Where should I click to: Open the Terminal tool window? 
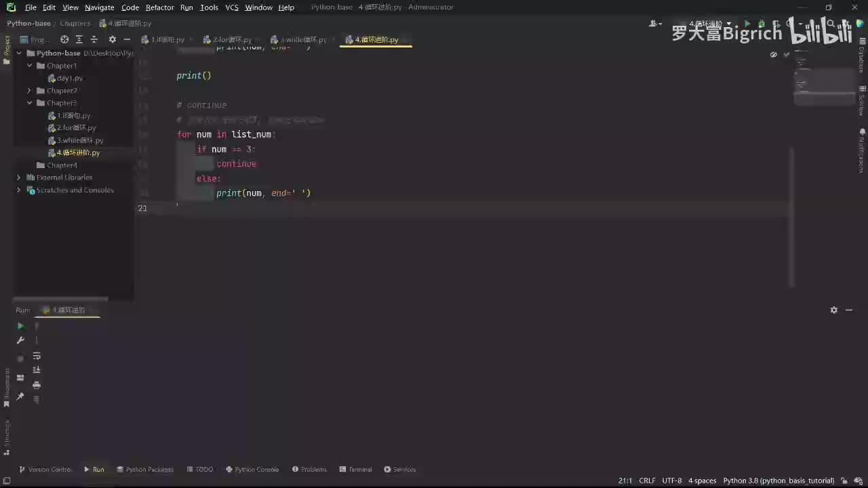[356, 469]
